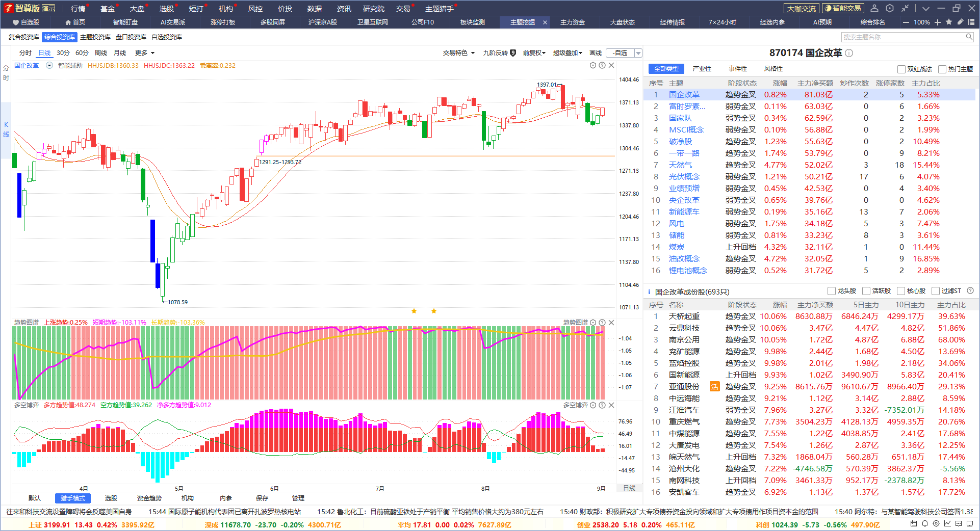Image resolution: width=980 pixels, height=531 pixels.
Task: Expand the 更多 period dropdown
Action: 144,53
